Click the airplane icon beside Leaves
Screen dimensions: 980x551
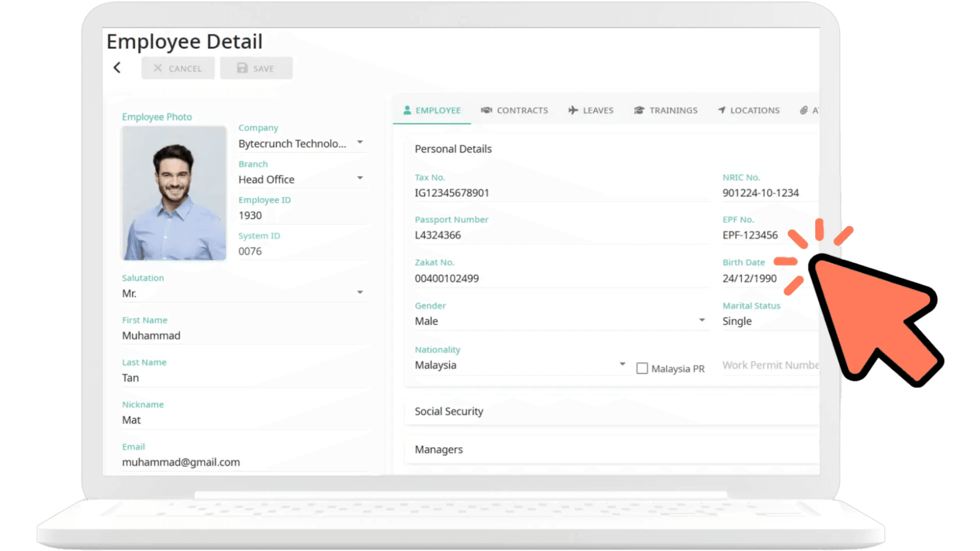[x=573, y=110]
